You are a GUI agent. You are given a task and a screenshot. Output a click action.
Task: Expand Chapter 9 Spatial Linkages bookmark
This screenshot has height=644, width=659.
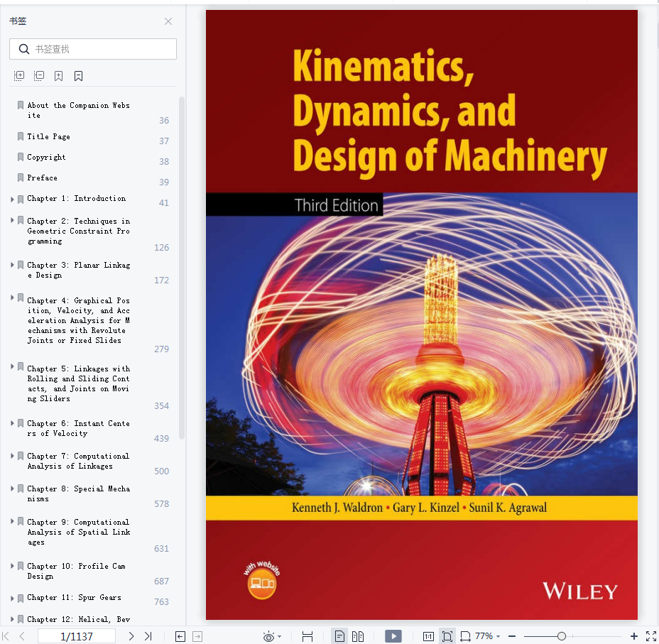[12, 521]
